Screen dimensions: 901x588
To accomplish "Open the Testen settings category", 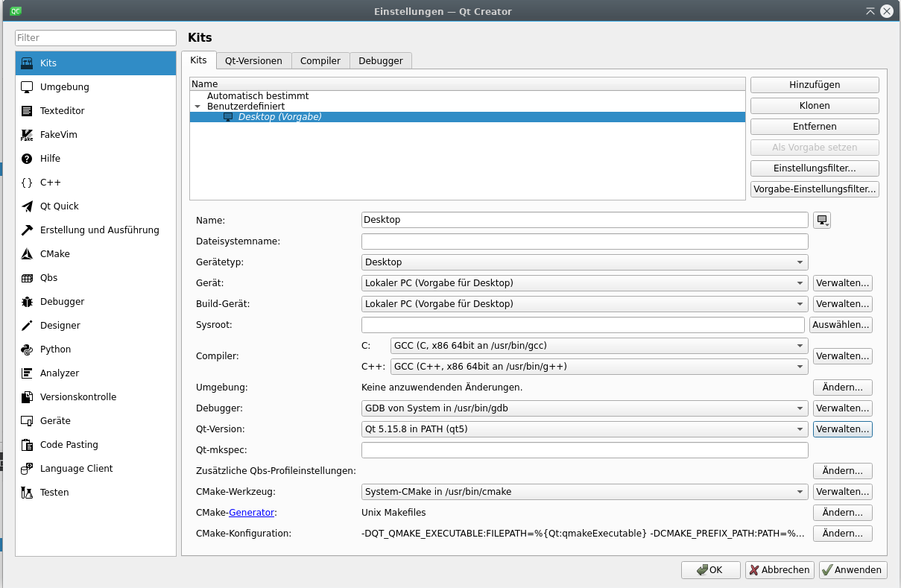I will pos(54,493).
